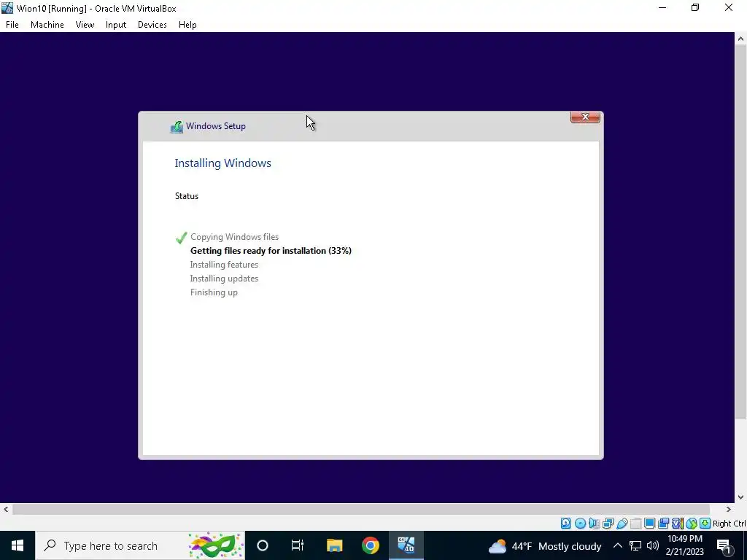Click the mouse integration indicator icon
The image size is (747, 560).
coord(692,524)
